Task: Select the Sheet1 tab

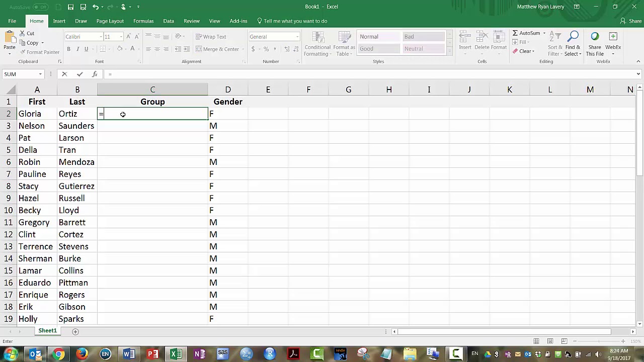Action: click(48, 331)
